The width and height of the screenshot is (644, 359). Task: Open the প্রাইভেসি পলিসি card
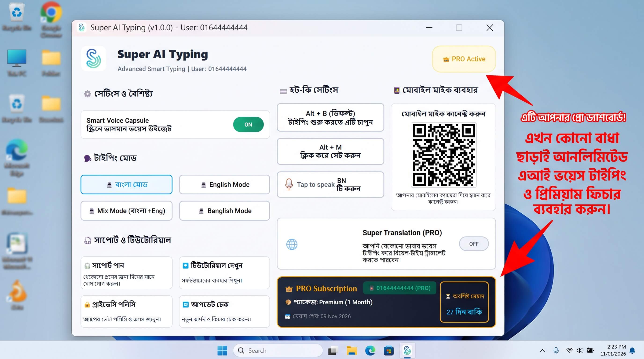coord(126,311)
